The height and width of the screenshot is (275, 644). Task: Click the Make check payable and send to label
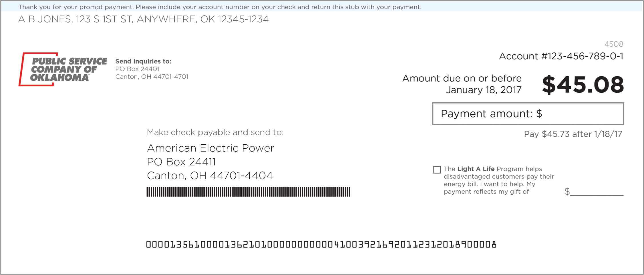[215, 132]
